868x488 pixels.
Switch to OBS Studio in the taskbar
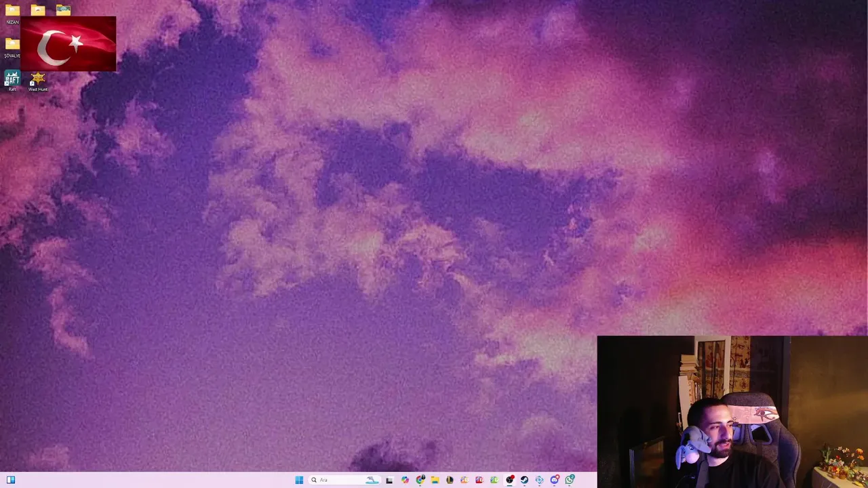pyautogui.click(x=509, y=480)
